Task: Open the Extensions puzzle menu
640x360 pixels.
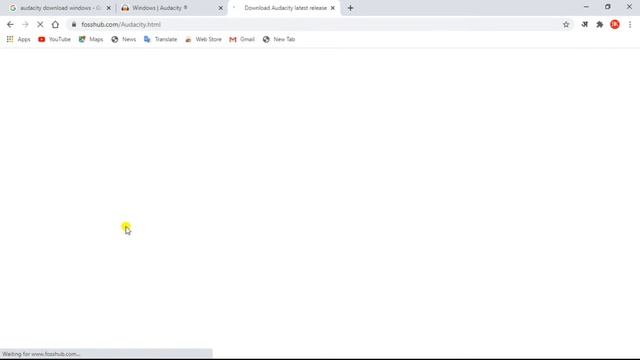Action: pyautogui.click(x=600, y=24)
